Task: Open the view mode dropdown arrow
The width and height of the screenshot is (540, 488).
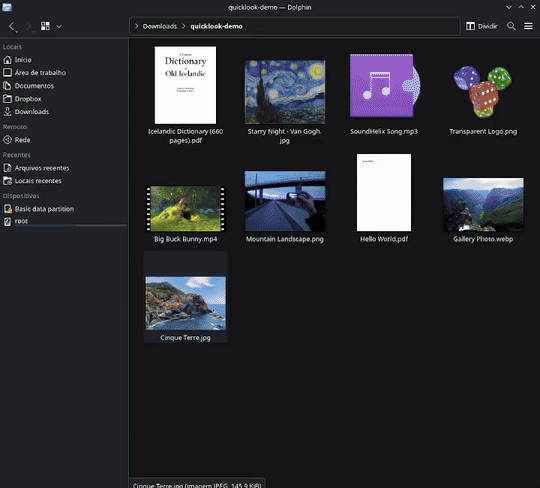Action: click(x=59, y=26)
